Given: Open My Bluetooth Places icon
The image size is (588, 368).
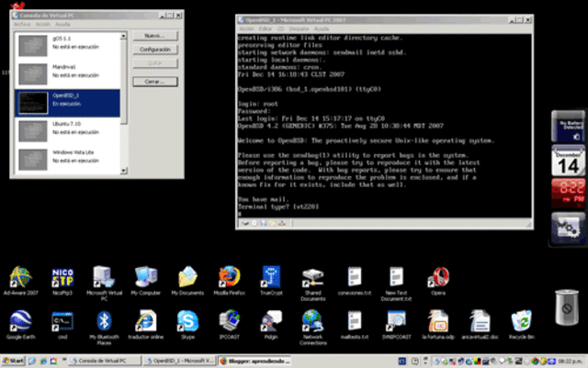Looking at the screenshot, I should coord(104,327).
